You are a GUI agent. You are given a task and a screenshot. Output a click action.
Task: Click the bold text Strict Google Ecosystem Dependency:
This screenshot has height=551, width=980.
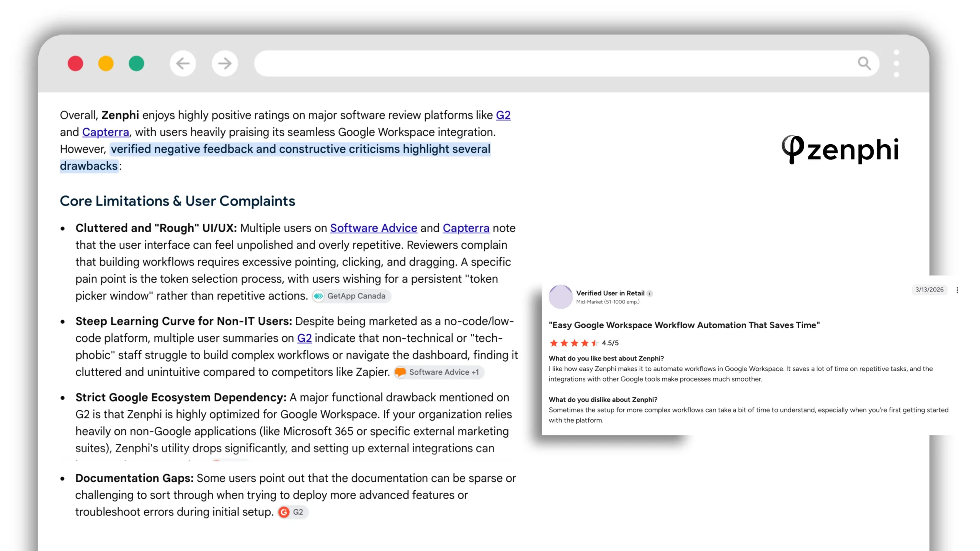181,397
